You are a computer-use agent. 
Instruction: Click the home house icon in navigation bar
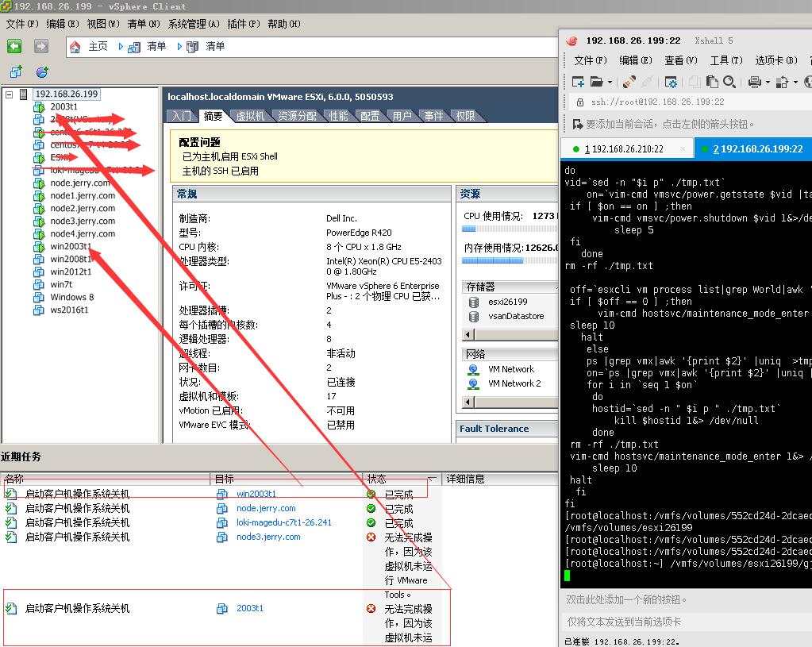tap(75, 47)
